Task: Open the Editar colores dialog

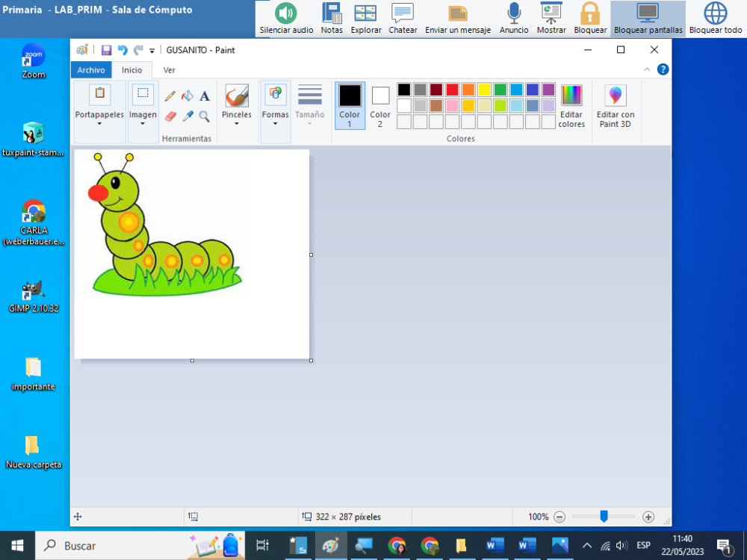Action: coord(571,105)
